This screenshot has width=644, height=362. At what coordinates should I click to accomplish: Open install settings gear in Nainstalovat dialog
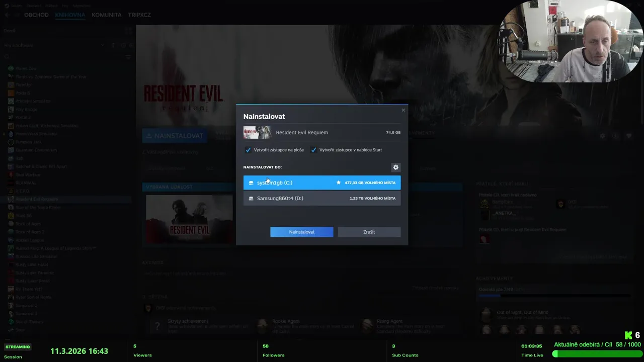pyautogui.click(x=395, y=167)
